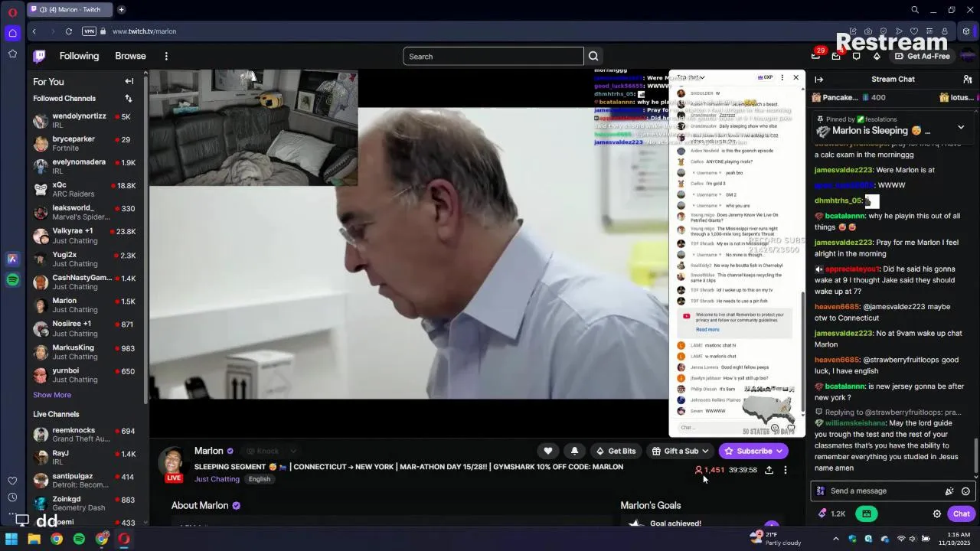The width and height of the screenshot is (980, 551).
Task: Open Windows Start menu
Action: pyautogui.click(x=11, y=539)
